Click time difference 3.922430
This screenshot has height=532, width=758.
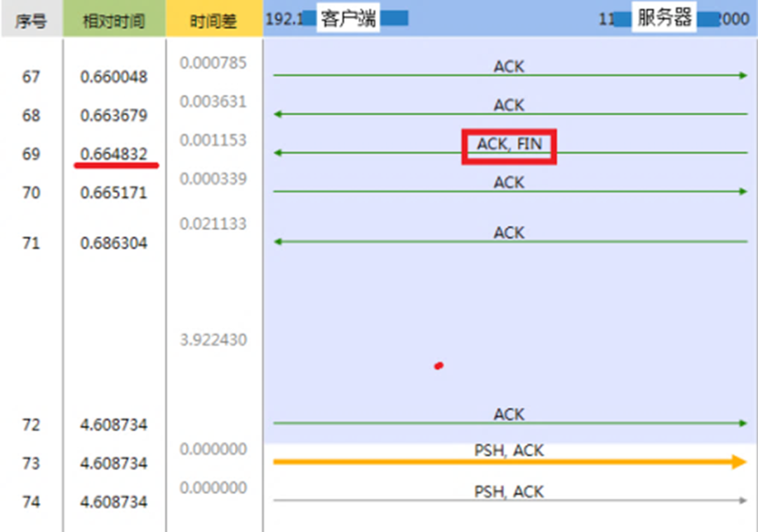[x=213, y=340]
